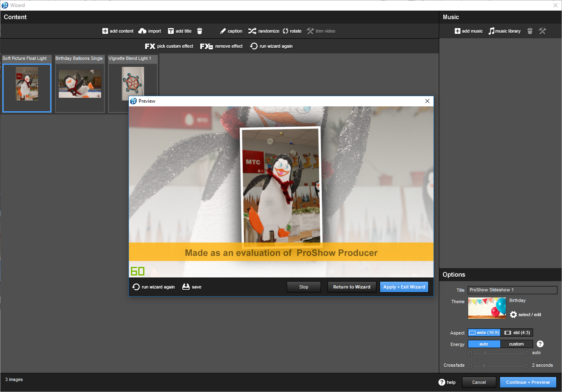Close the Preview window

coord(427,101)
